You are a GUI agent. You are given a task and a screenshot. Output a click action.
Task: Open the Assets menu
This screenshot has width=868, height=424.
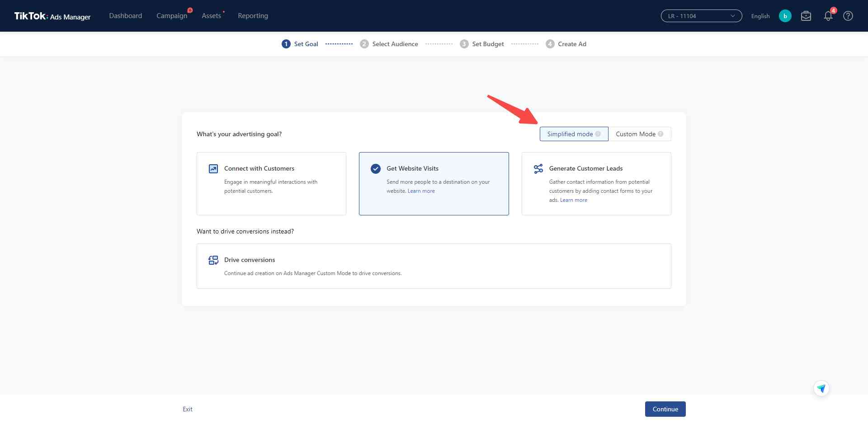click(211, 16)
